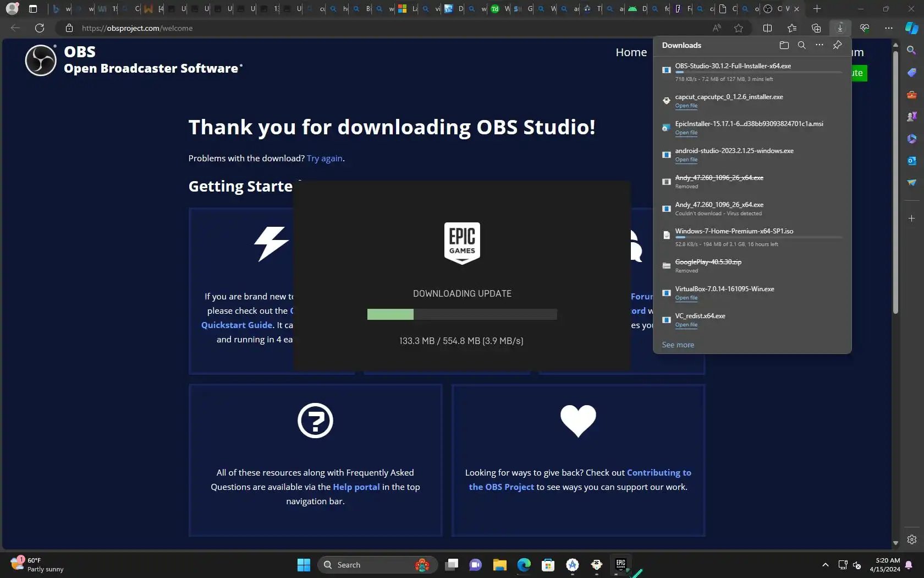Add a sidebar app with plus icon
This screenshot has width=924, height=578.
point(912,219)
